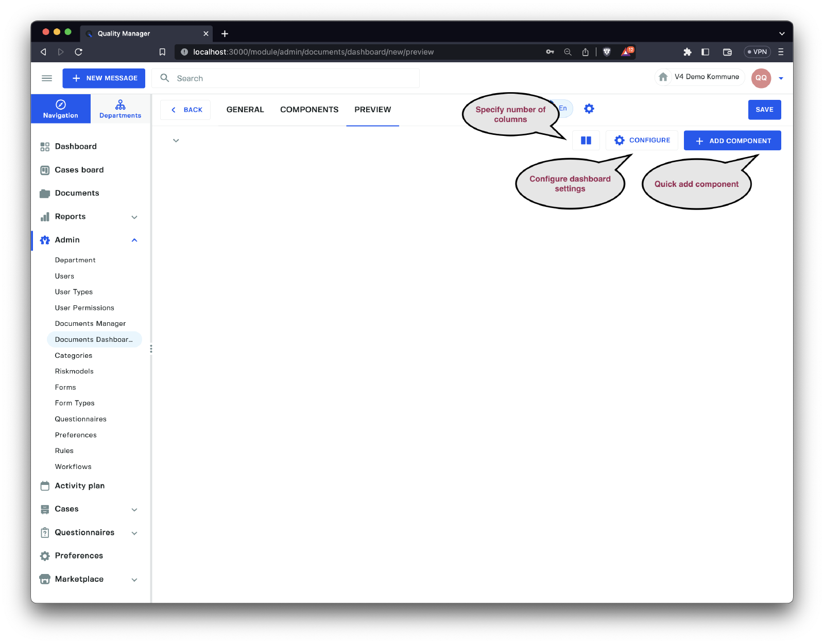Image resolution: width=824 pixels, height=644 pixels.
Task: Collapse the Admin section chevron
Action: coord(134,240)
